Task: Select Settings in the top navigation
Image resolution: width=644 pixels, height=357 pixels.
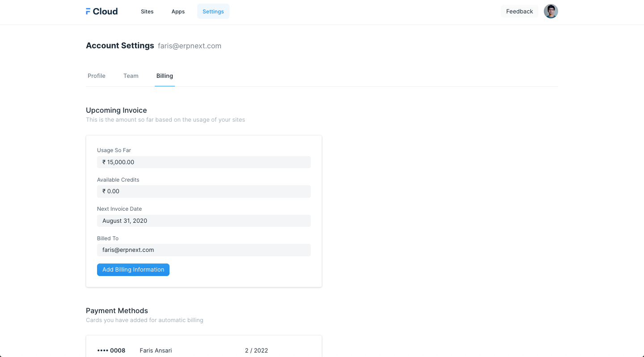Action: click(x=213, y=12)
